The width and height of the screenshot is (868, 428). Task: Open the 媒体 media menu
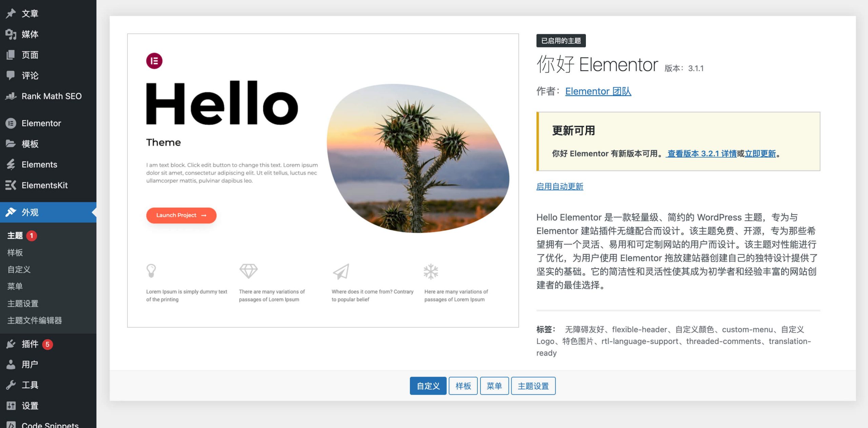coord(48,34)
